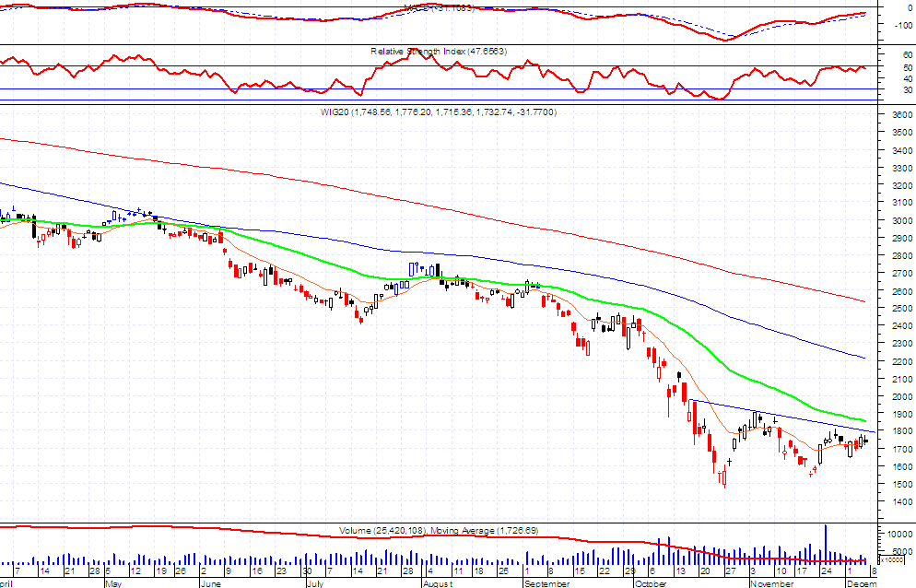Select date tick 23 in June
The height and width of the screenshot is (588, 916).
tap(282, 571)
